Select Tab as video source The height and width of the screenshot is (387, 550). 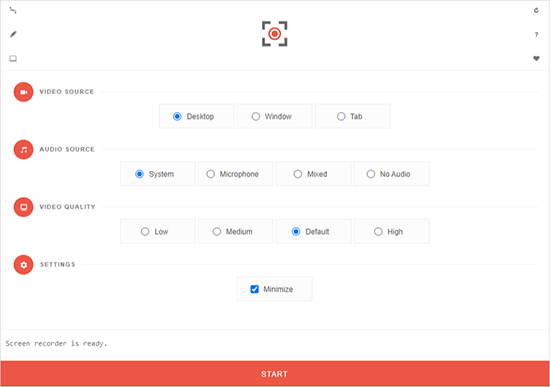352,116
